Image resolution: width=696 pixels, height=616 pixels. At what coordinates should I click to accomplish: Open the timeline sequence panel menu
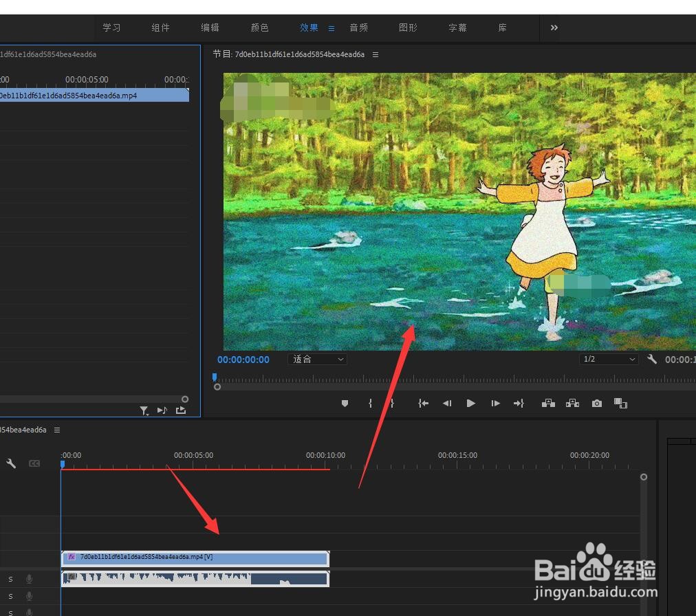(x=57, y=430)
